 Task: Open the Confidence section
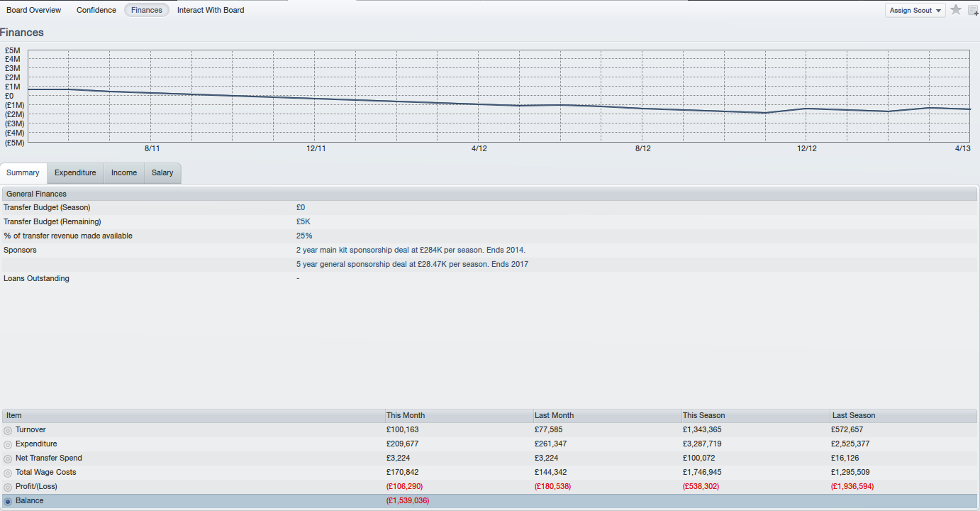[x=96, y=10]
